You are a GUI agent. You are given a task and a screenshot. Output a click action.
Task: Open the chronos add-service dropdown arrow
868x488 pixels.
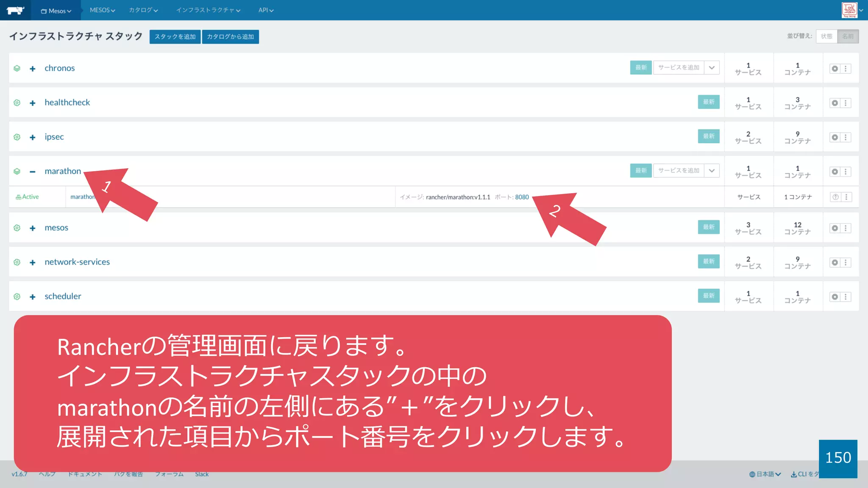pyautogui.click(x=712, y=67)
